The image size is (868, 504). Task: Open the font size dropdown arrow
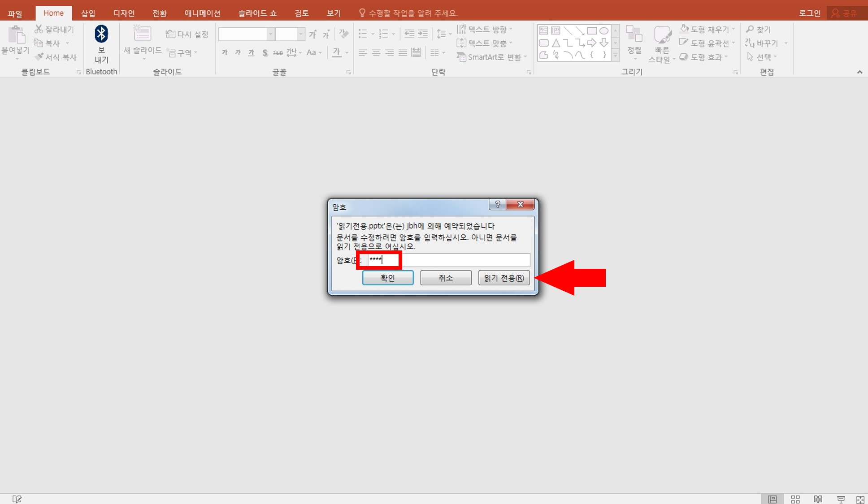(x=301, y=34)
